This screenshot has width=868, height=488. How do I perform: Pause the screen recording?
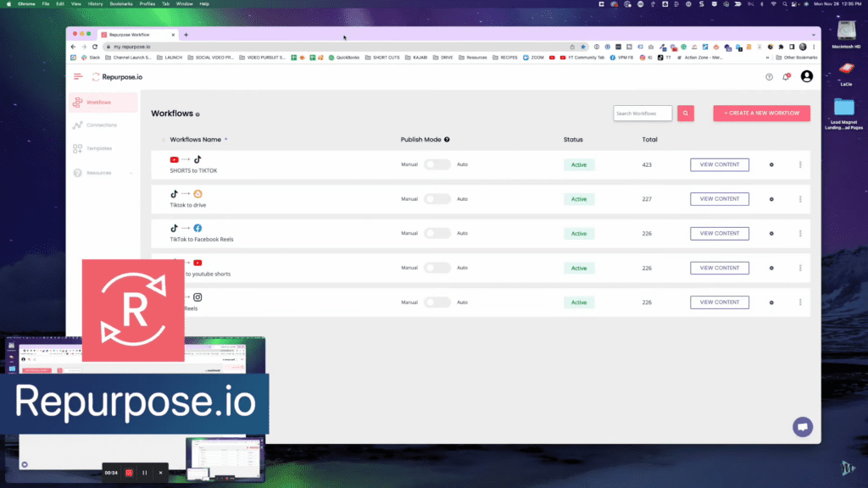point(144,473)
